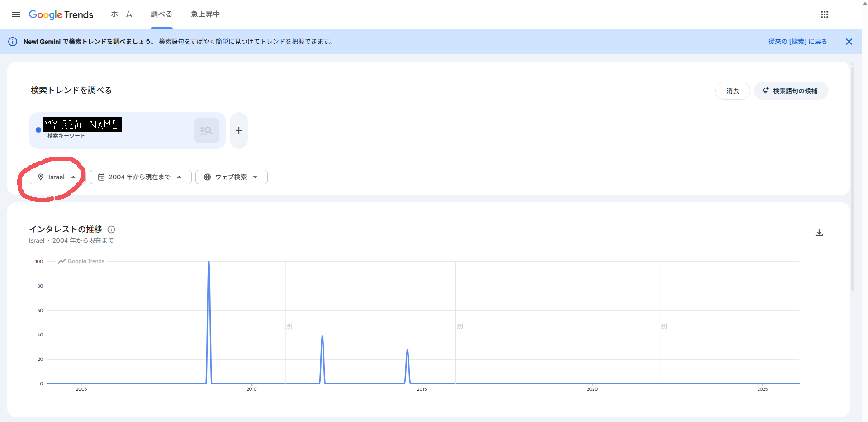Click 従来の [探索] に戻る link

tap(797, 42)
